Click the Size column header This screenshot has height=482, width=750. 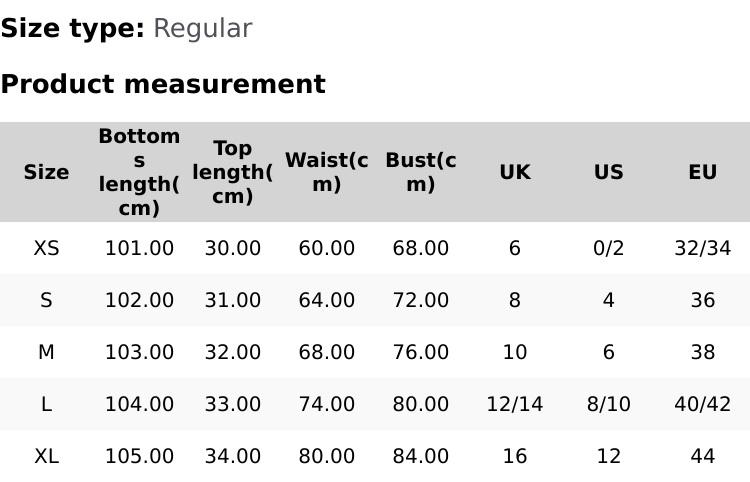point(46,172)
